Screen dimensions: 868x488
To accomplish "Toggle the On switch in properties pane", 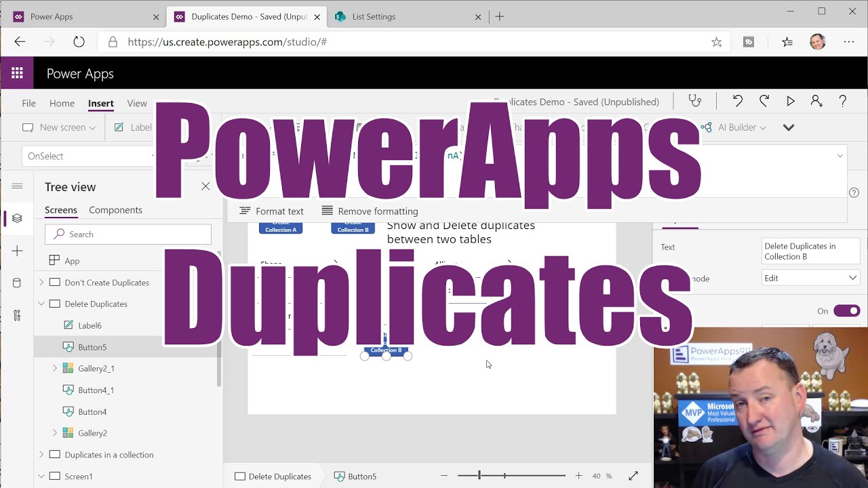I will coord(846,311).
